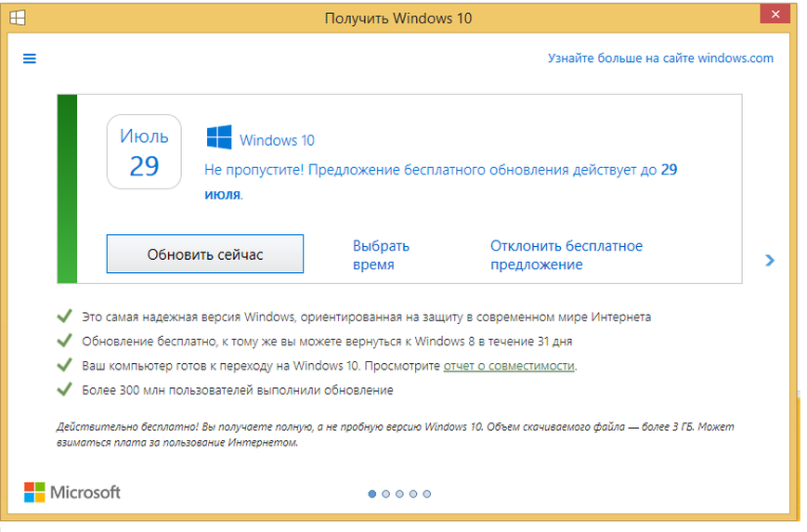
Task: Click the checkmark beside 'Это самая надежная версия'
Action: click(64, 316)
